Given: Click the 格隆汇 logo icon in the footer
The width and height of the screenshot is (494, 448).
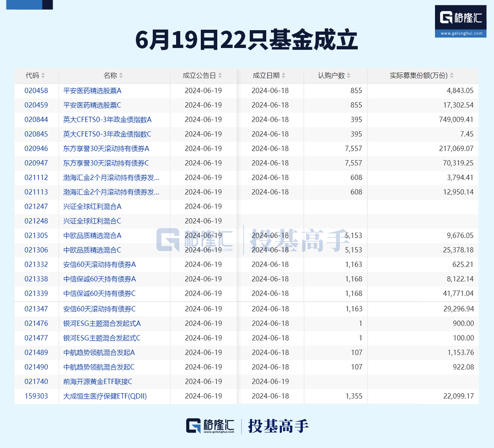Looking at the screenshot, I should [193, 426].
